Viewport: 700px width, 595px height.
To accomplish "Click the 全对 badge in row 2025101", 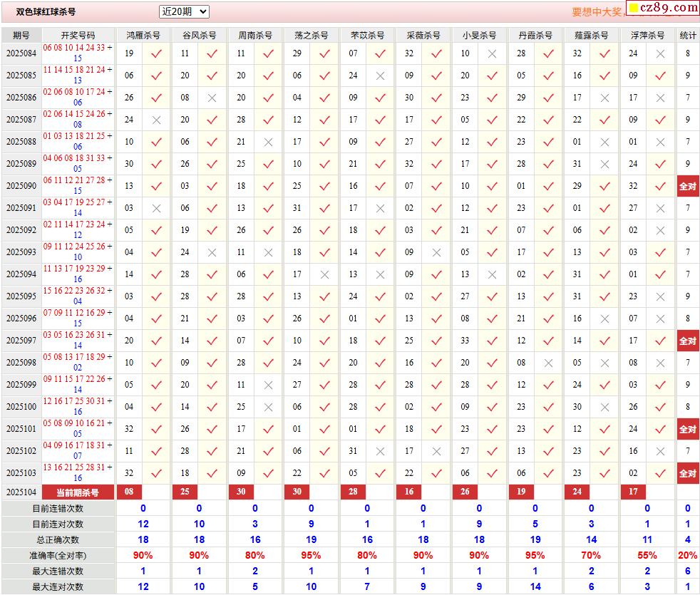I will click(x=687, y=430).
